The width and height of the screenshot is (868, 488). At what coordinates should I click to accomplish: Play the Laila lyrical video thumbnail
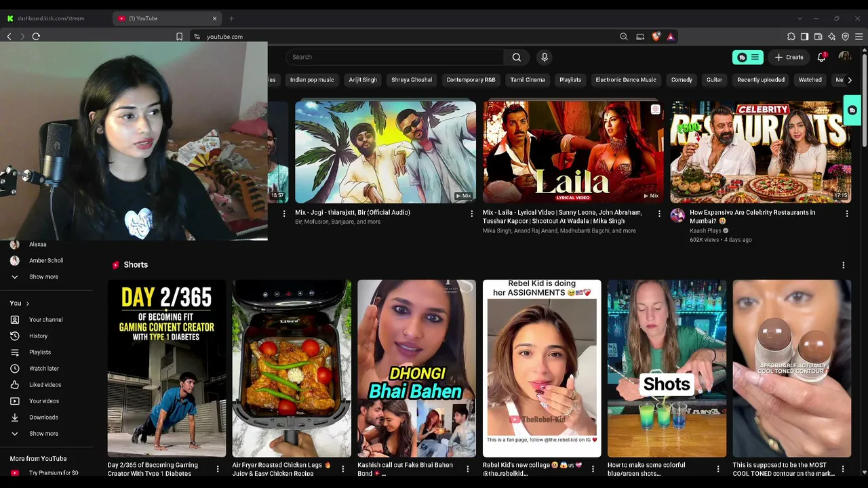(573, 152)
